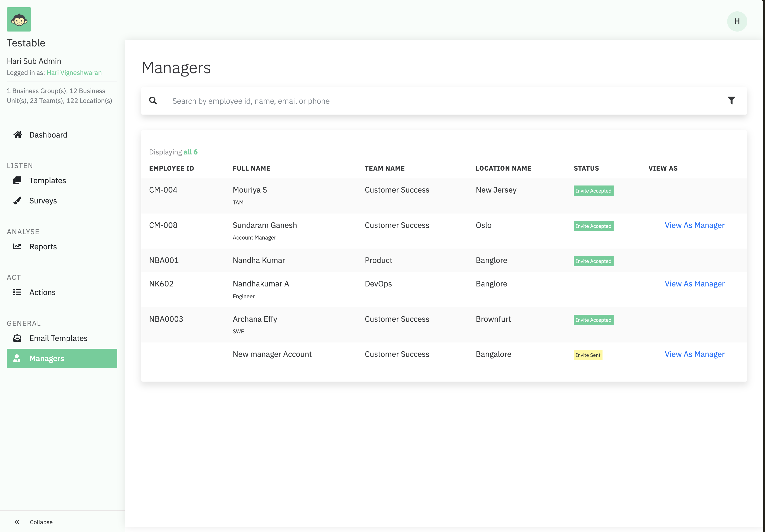Click the yellow Invite Sent badge
765x532 pixels.
click(x=588, y=355)
